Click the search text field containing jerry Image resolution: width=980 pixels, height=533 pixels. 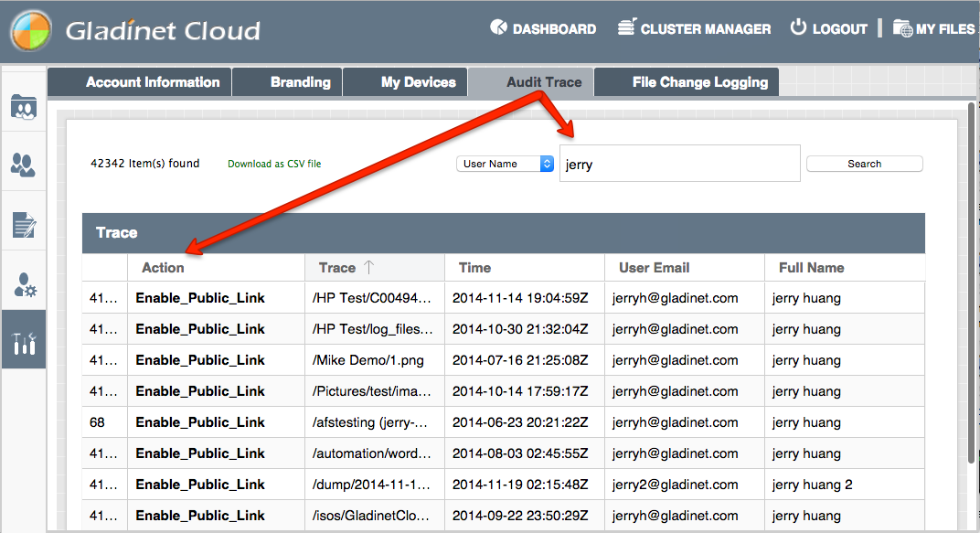[x=680, y=164]
